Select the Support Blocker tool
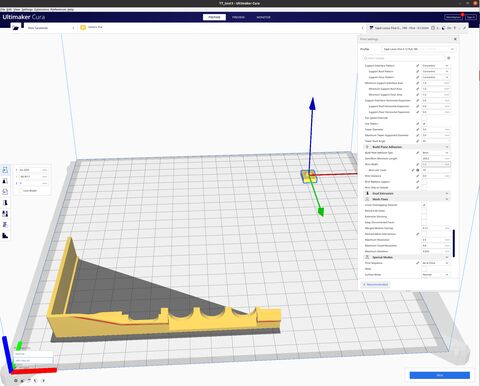The height and width of the screenshot is (386, 480). 5,225
